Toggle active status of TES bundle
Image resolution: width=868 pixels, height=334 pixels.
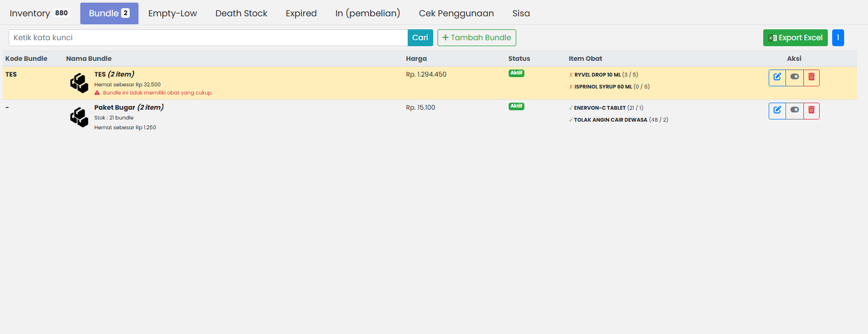pos(794,77)
